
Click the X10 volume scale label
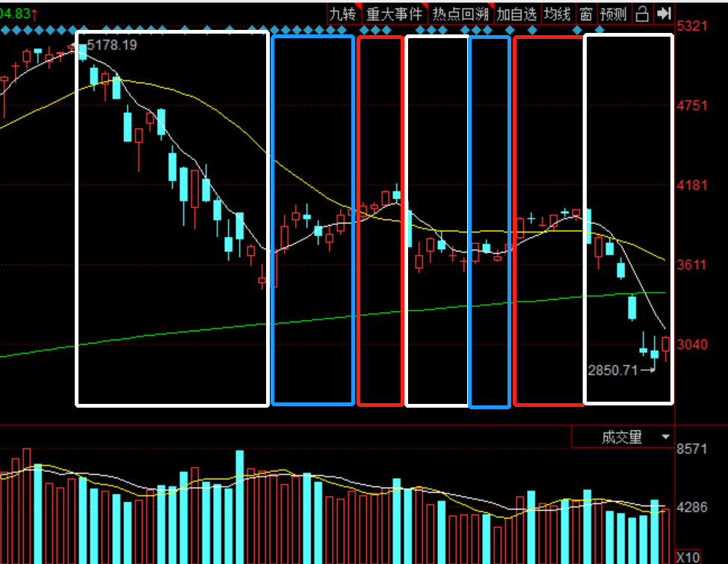[688, 557]
